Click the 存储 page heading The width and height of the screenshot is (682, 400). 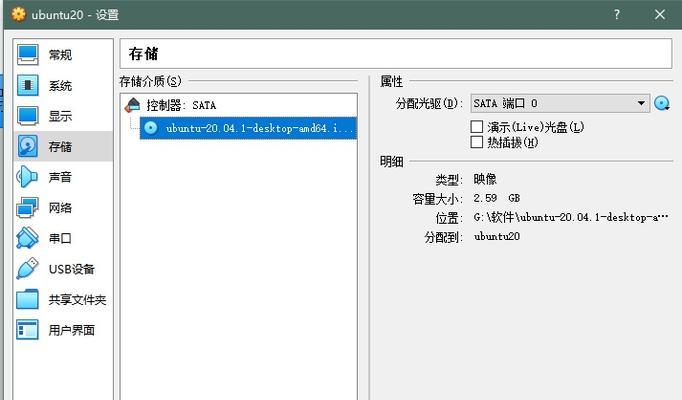143,54
